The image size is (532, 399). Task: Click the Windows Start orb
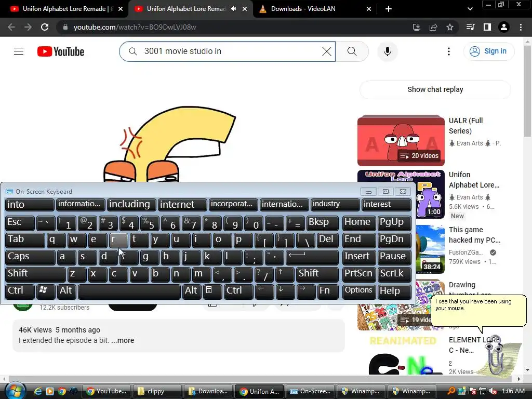coord(15,391)
